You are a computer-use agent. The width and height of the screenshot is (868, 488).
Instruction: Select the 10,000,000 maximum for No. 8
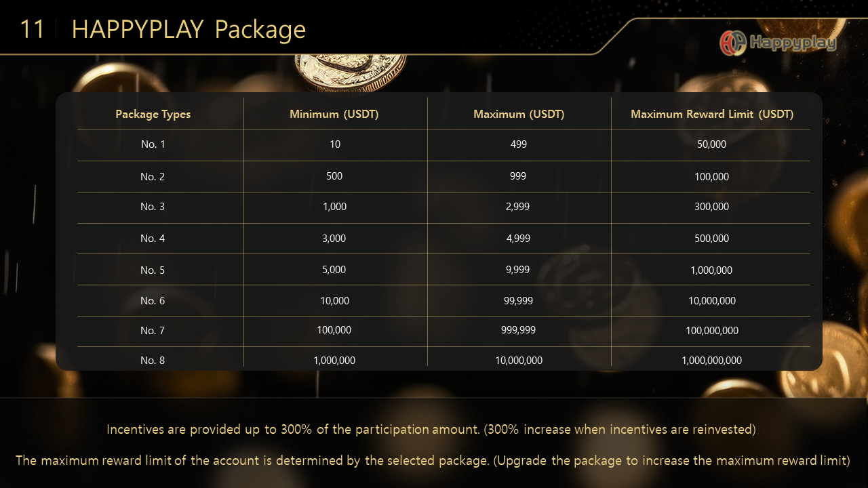(x=519, y=360)
